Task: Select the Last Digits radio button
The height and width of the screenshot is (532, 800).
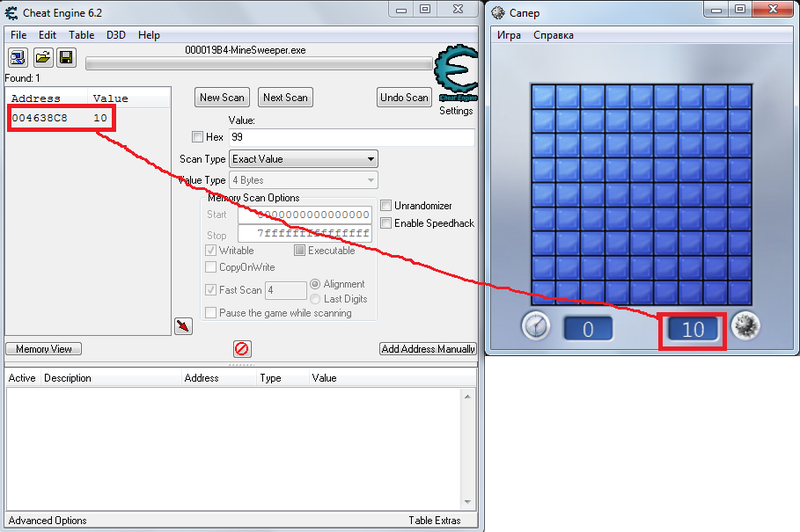Action: (315, 299)
